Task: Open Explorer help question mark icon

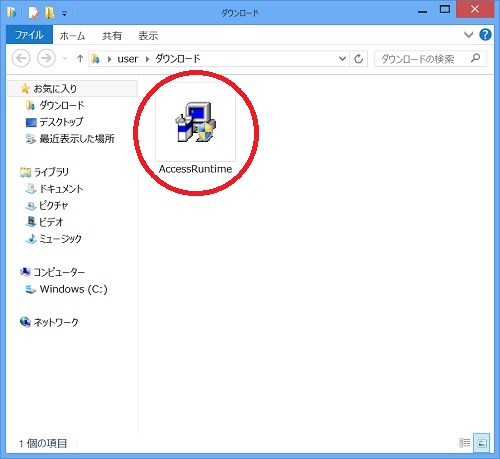Action: [485, 35]
